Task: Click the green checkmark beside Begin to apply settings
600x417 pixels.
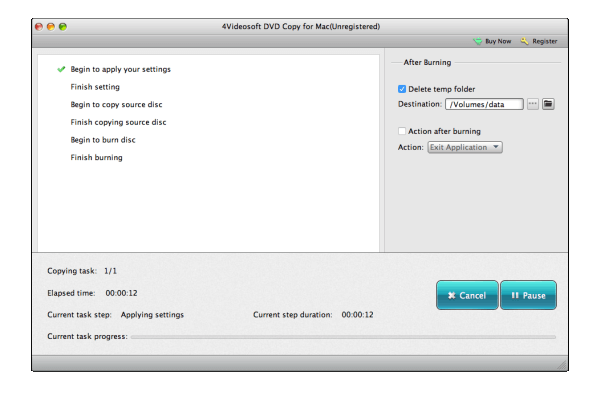Action: [61, 69]
